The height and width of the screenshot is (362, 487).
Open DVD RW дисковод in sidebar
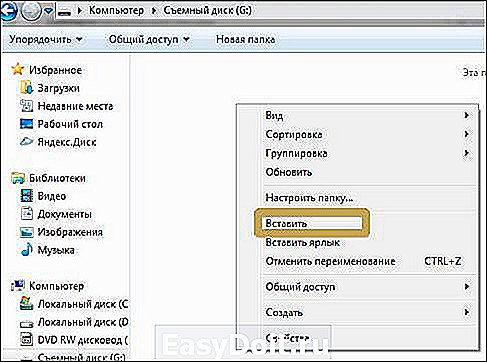(x=83, y=340)
